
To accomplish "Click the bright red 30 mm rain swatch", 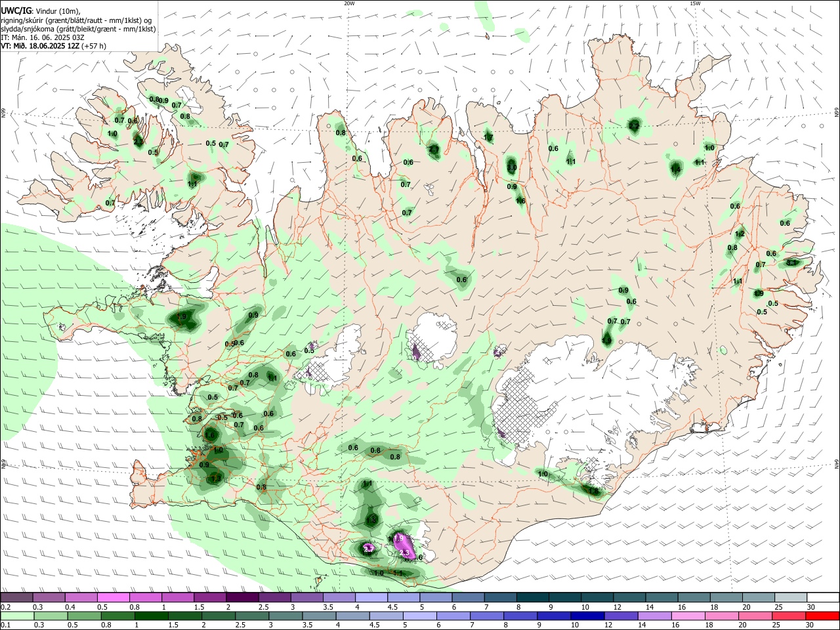I will pyautogui.click(x=822, y=616).
